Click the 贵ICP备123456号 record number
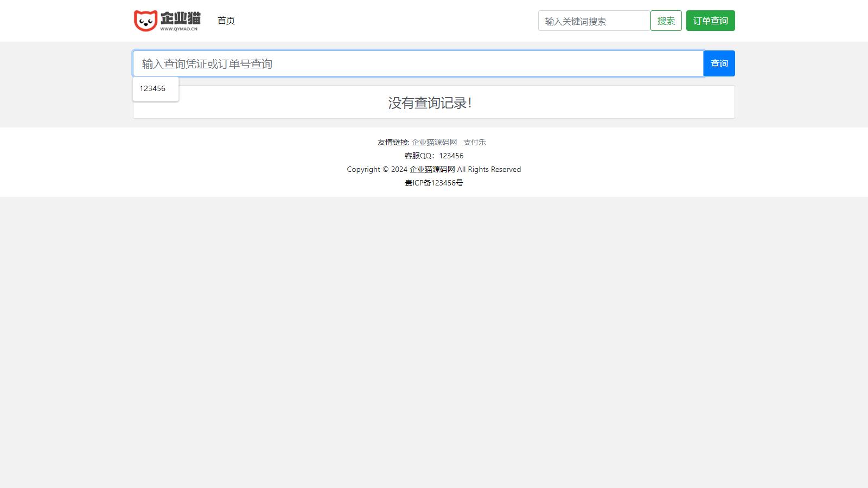This screenshot has width=868, height=488. 433,183
